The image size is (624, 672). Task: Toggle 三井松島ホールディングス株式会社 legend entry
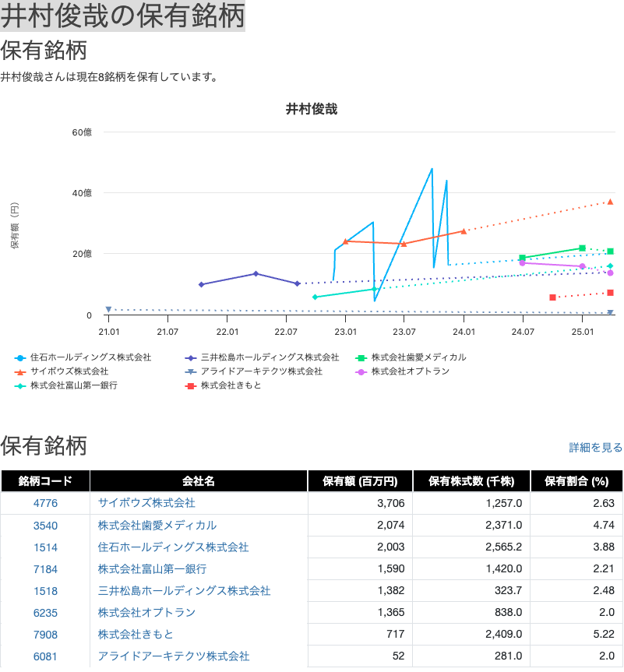262,357
